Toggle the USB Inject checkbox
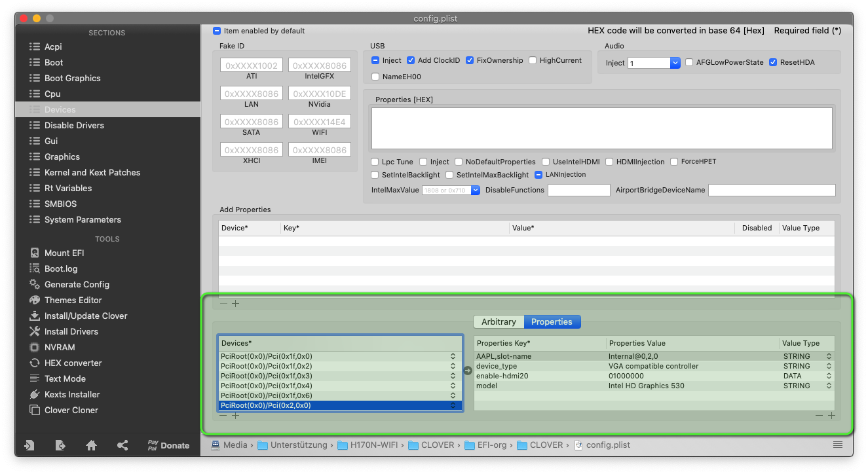Viewport: 868px width, 474px height. click(x=375, y=60)
